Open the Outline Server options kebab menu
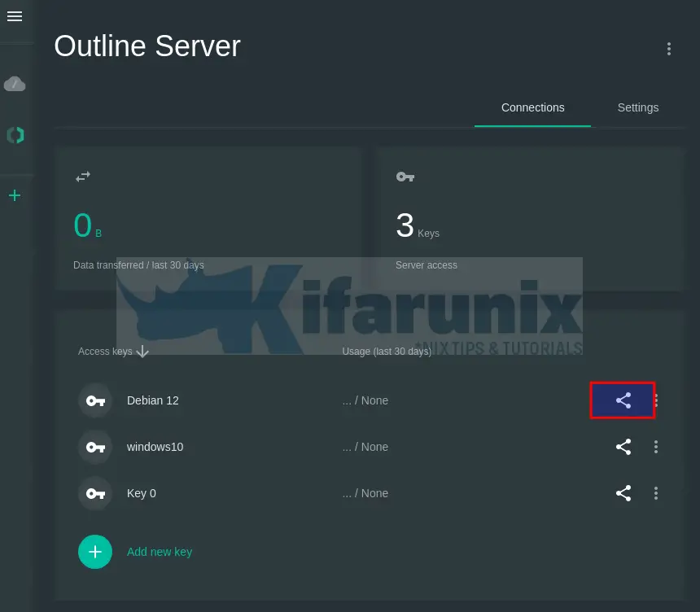The height and width of the screenshot is (612, 700). [669, 49]
